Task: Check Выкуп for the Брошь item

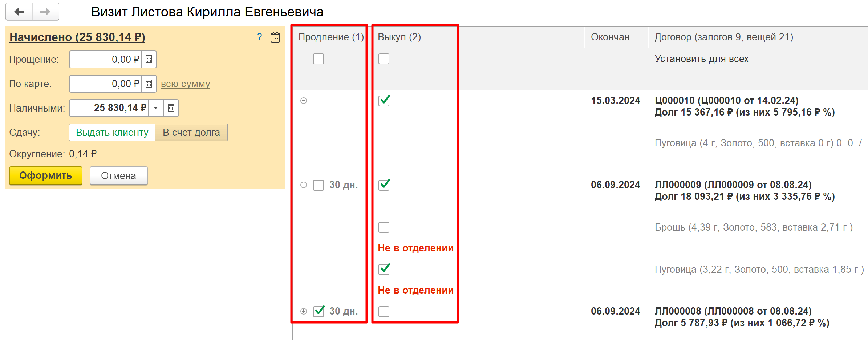Action: (x=384, y=227)
